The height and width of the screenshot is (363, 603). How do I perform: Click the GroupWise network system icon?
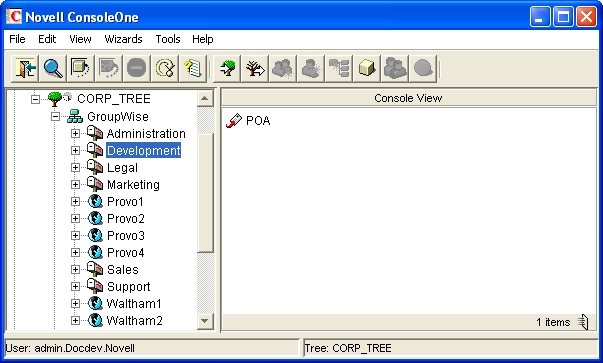click(75, 116)
